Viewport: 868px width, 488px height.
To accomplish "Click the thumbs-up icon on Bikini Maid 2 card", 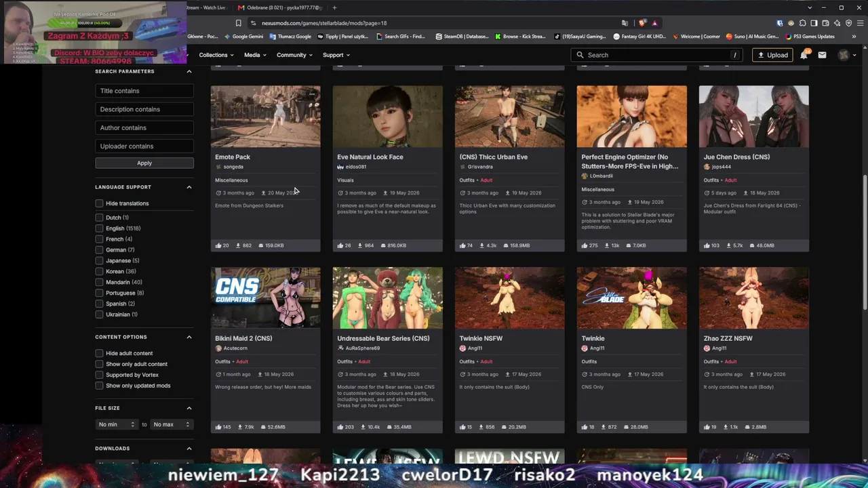I will coord(218,427).
